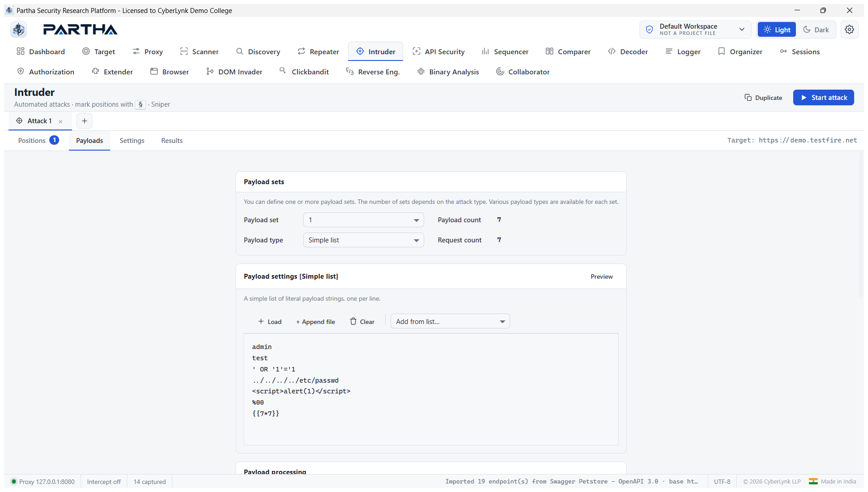Image resolution: width=868 pixels, height=492 pixels.
Task: Select the Sequencer bars icon
Action: [486, 52]
